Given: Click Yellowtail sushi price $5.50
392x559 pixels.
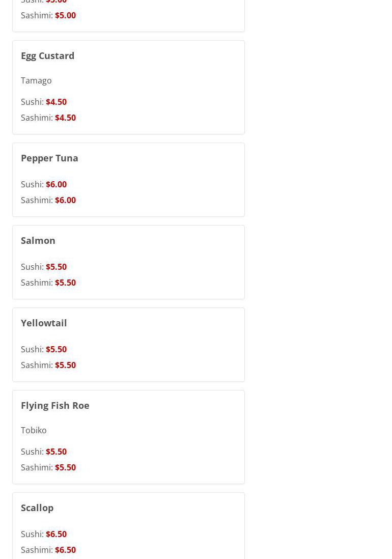Looking at the screenshot, I should 56,349.
